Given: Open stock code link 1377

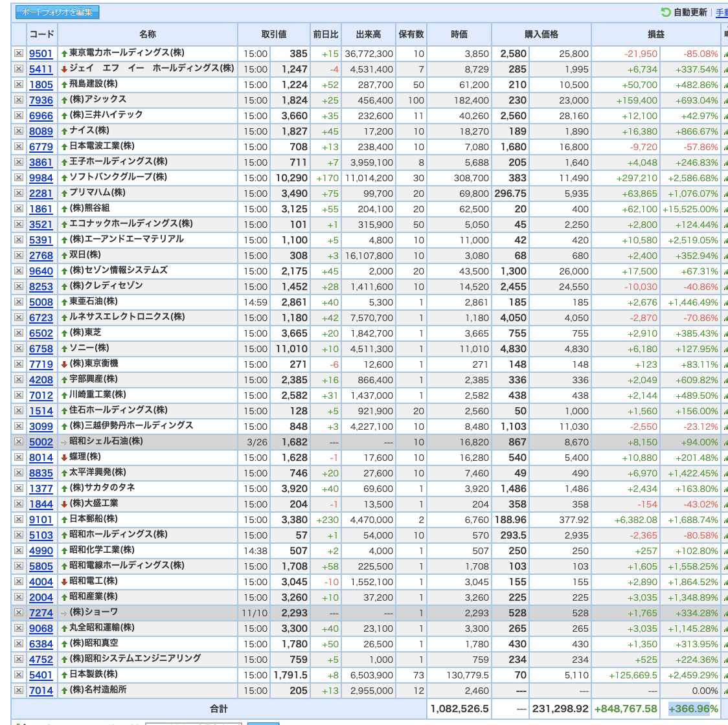Looking at the screenshot, I should pos(41,489).
